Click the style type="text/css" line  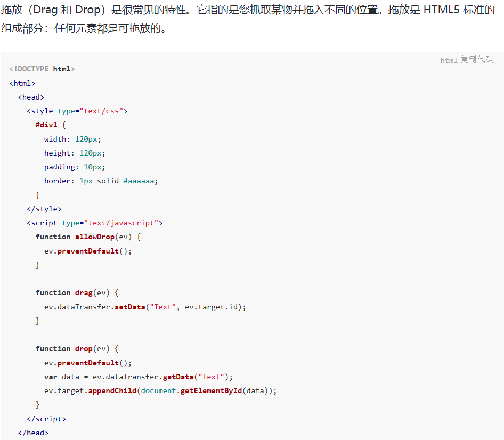click(77, 111)
